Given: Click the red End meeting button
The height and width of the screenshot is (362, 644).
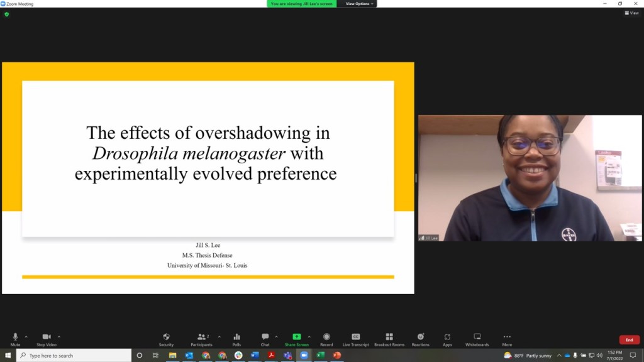Looking at the screenshot, I should [x=629, y=340].
